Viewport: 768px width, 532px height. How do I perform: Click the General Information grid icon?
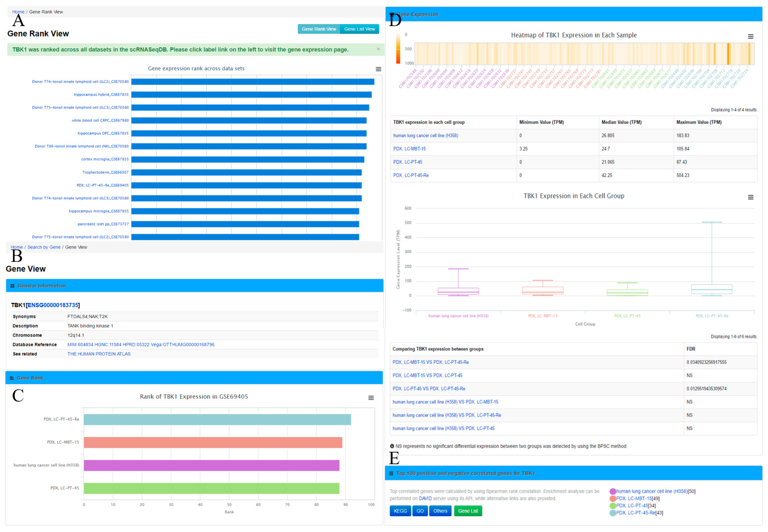[x=12, y=286]
